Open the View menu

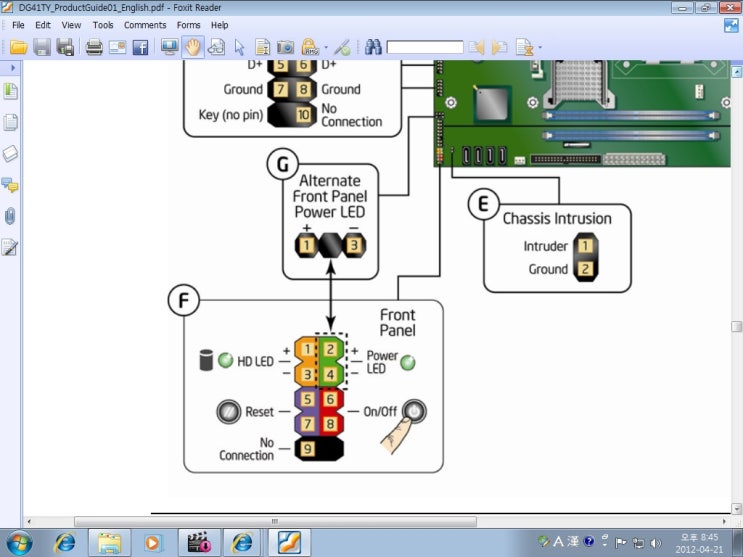click(x=71, y=25)
